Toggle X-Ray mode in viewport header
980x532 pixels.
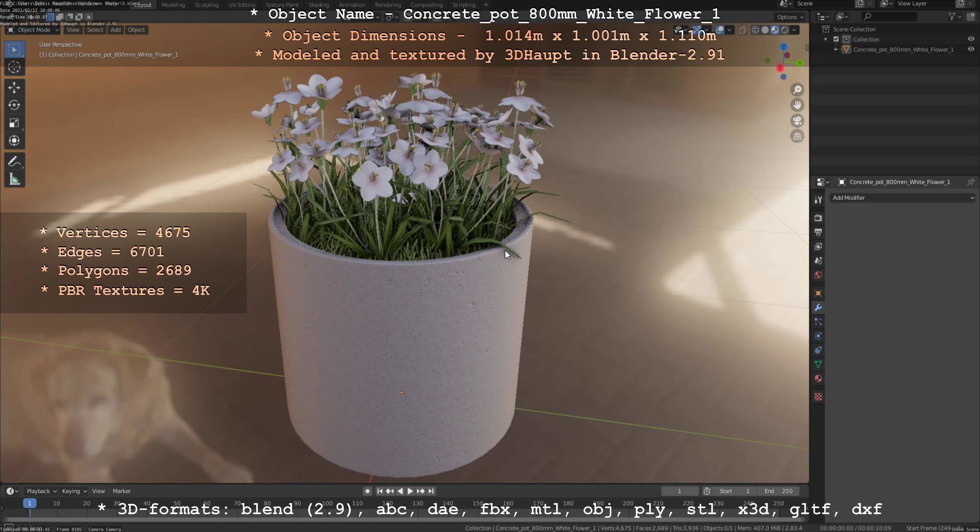coord(742,30)
